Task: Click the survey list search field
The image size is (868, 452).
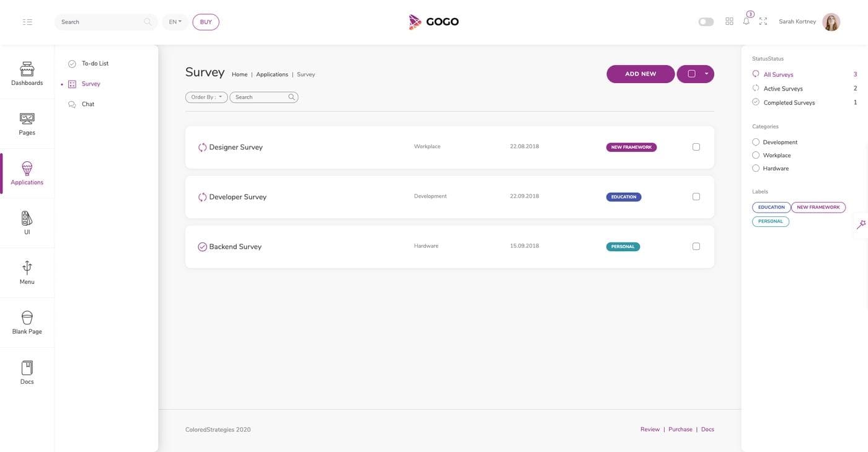Action: [x=260, y=97]
